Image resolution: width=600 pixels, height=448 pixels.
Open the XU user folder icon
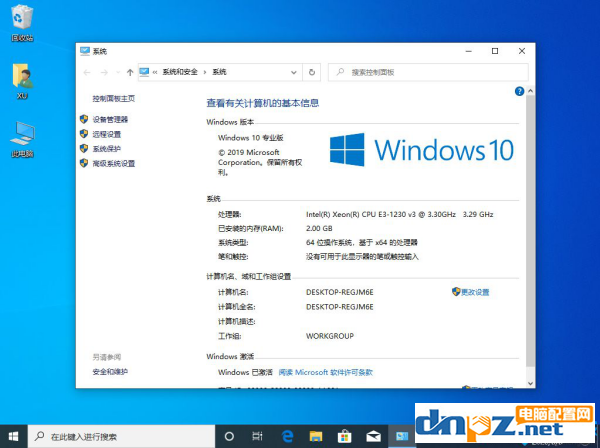click(x=22, y=81)
